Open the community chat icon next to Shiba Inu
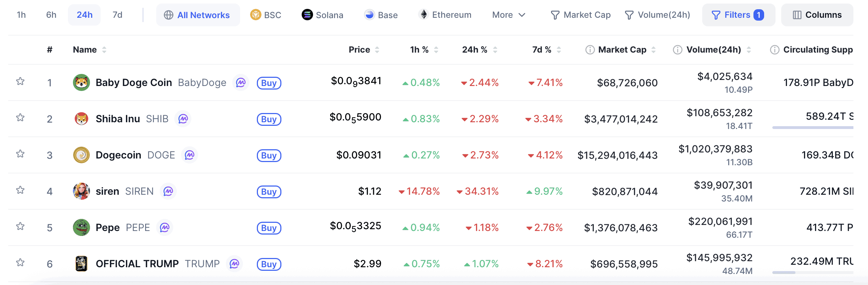 point(182,119)
